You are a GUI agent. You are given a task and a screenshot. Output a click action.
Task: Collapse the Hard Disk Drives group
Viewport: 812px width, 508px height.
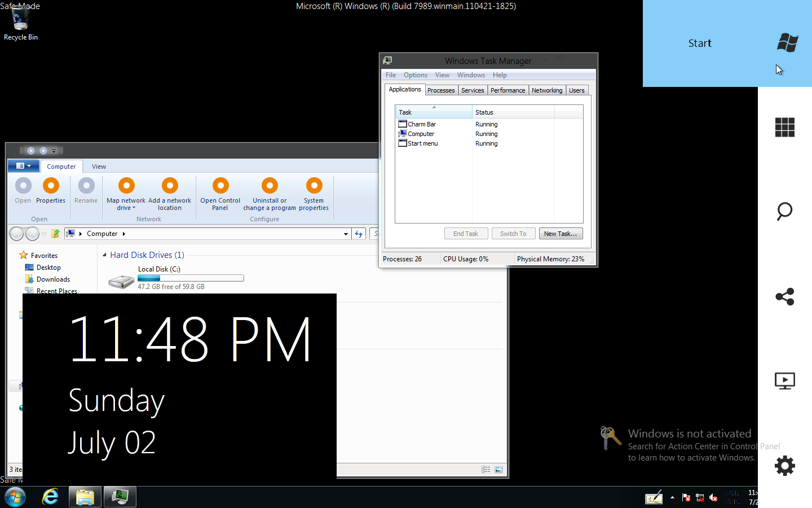pyautogui.click(x=104, y=255)
